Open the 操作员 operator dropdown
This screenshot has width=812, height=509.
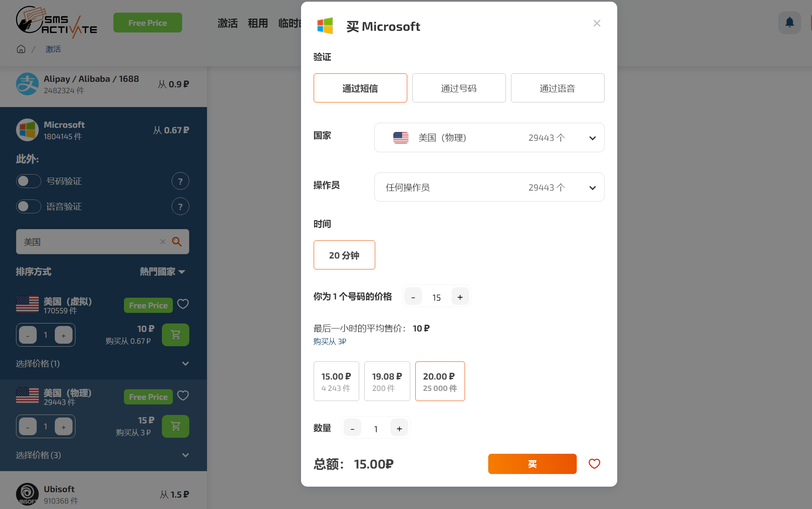489,187
